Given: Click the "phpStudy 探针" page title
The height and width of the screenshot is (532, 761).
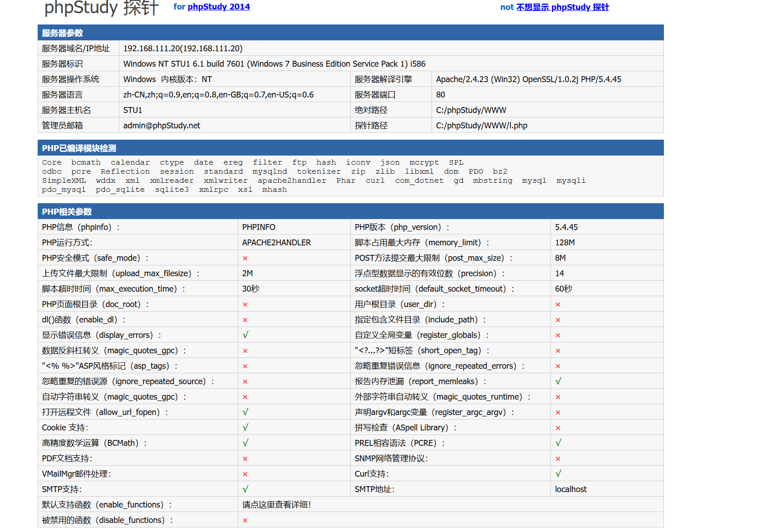Looking at the screenshot, I should [102, 8].
